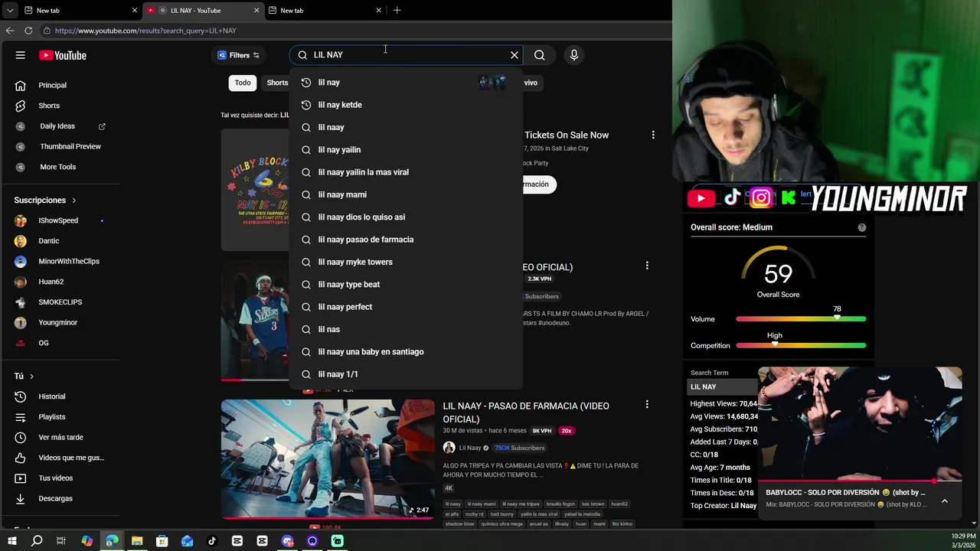The width and height of the screenshot is (980, 551).
Task: Expand the Tú section
Action: 24,377
